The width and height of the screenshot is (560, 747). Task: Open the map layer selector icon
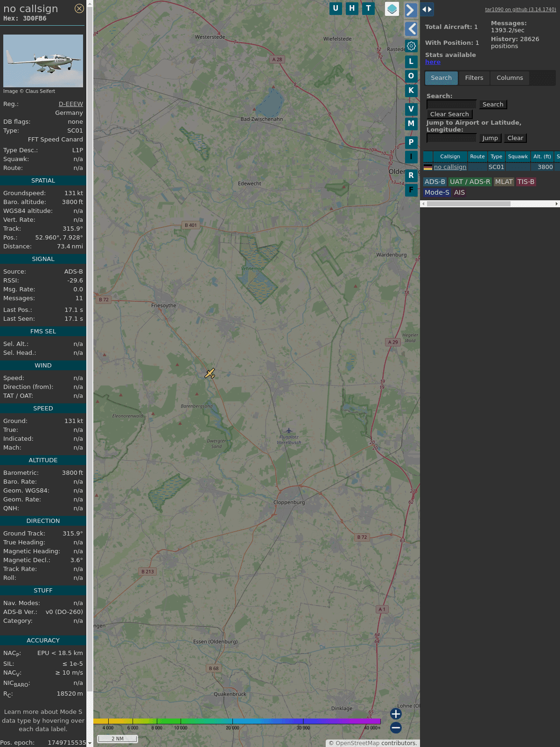coord(392,9)
